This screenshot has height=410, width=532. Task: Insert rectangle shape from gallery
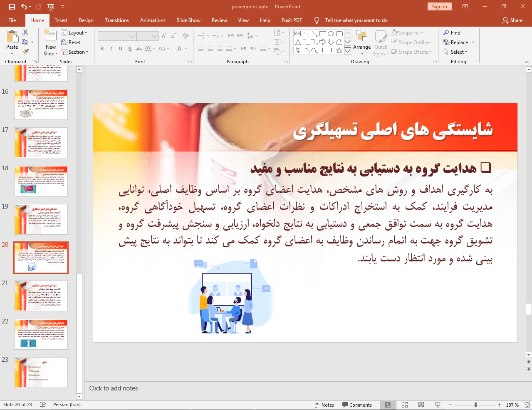(x=323, y=34)
